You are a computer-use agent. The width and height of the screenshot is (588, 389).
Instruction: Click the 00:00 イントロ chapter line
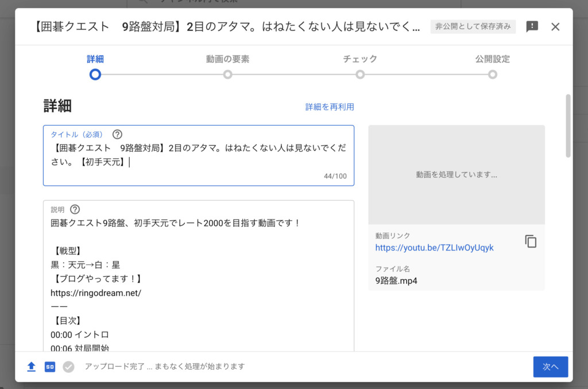point(80,334)
